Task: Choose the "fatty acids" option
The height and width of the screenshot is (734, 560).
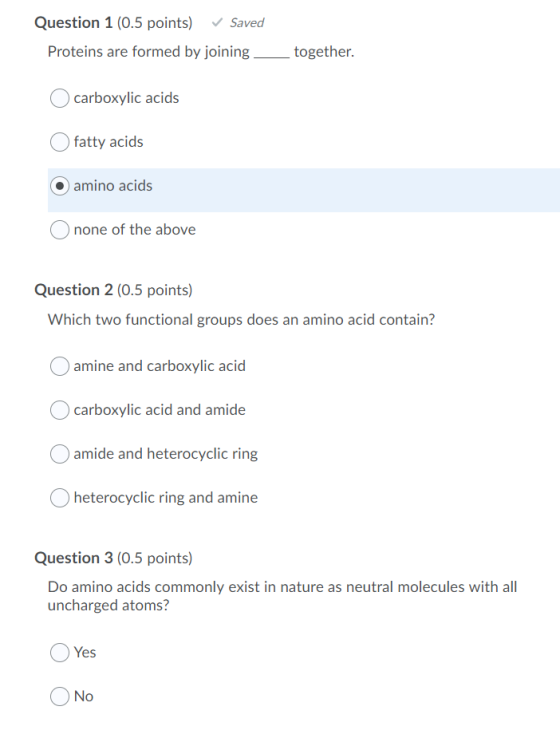Action: [x=59, y=142]
